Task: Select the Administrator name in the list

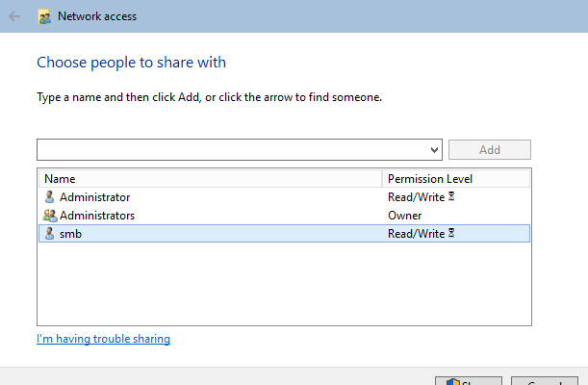Action: [x=95, y=197]
